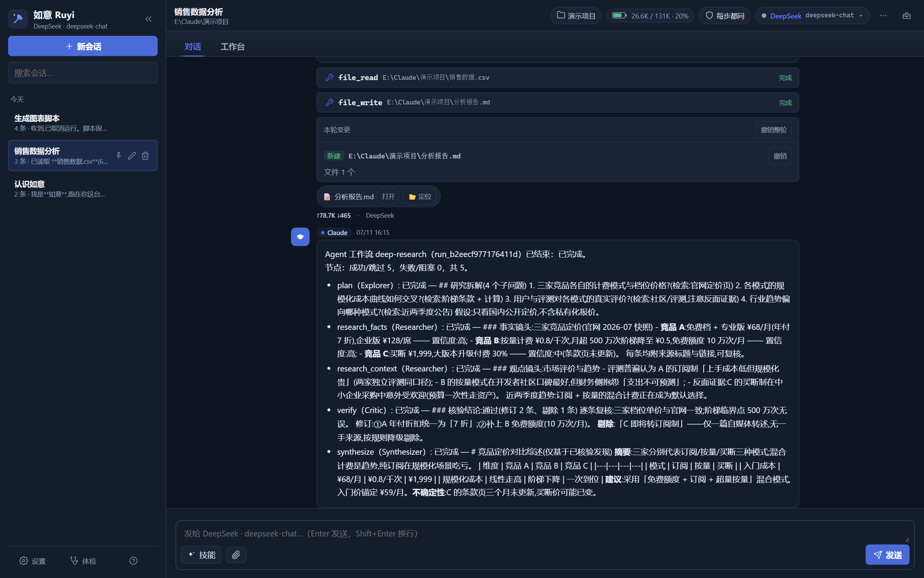The width and height of the screenshot is (924, 578).
Task: Open the help question-mark icon
Action: coord(133,561)
